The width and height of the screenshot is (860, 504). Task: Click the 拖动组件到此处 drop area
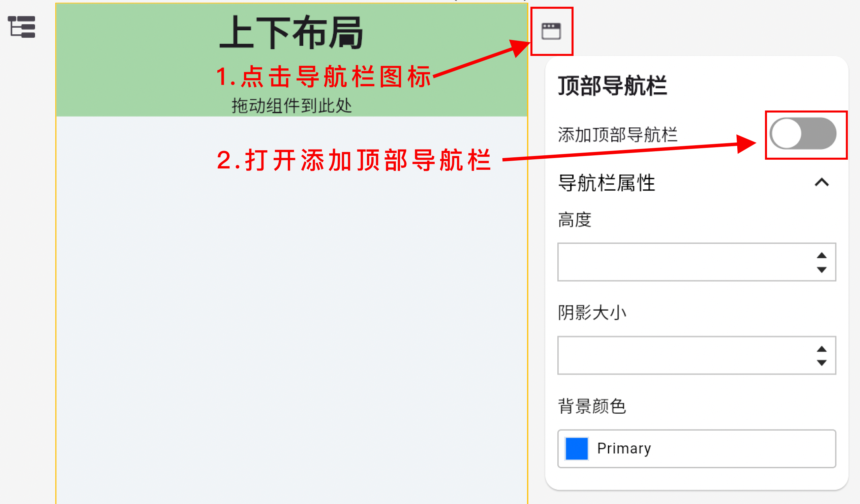point(292,105)
